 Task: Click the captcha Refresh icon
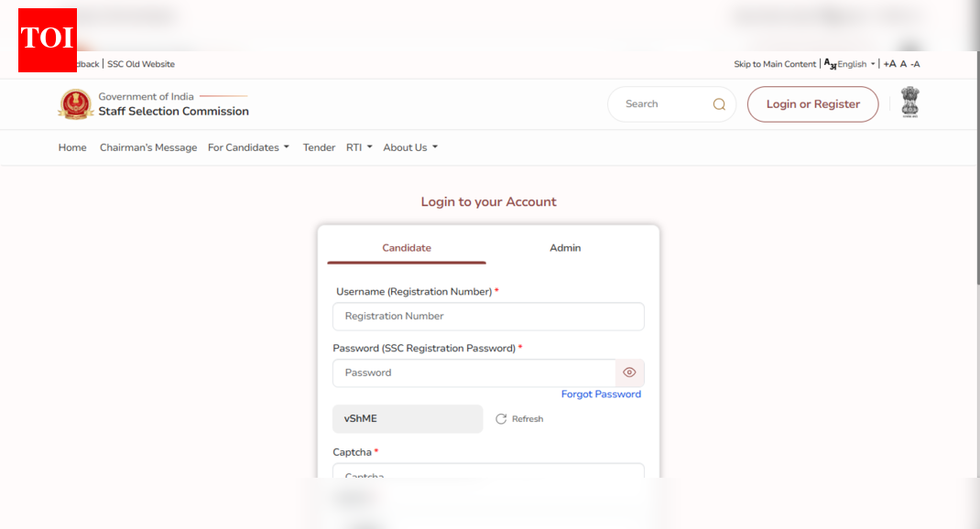point(501,419)
